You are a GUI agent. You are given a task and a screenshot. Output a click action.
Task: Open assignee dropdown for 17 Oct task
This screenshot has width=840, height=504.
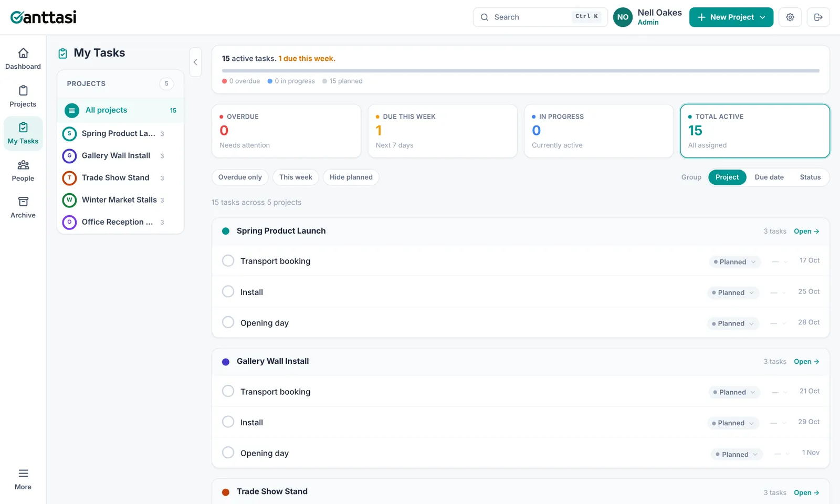coord(780,262)
